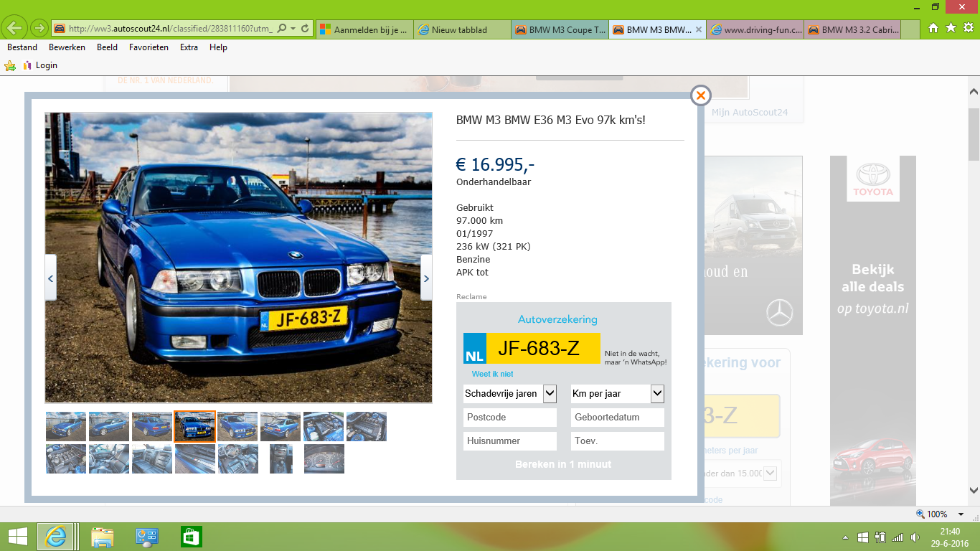Click Login favorites bar link

click(39, 65)
